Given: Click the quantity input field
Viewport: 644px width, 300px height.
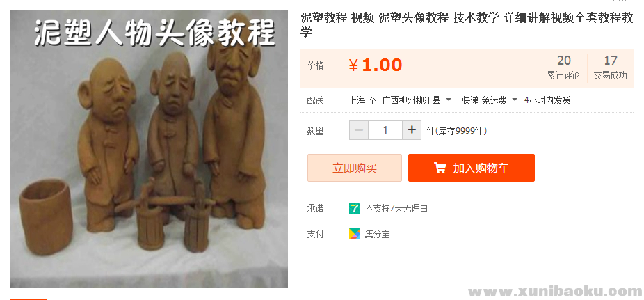Looking at the screenshot, I should 385,130.
